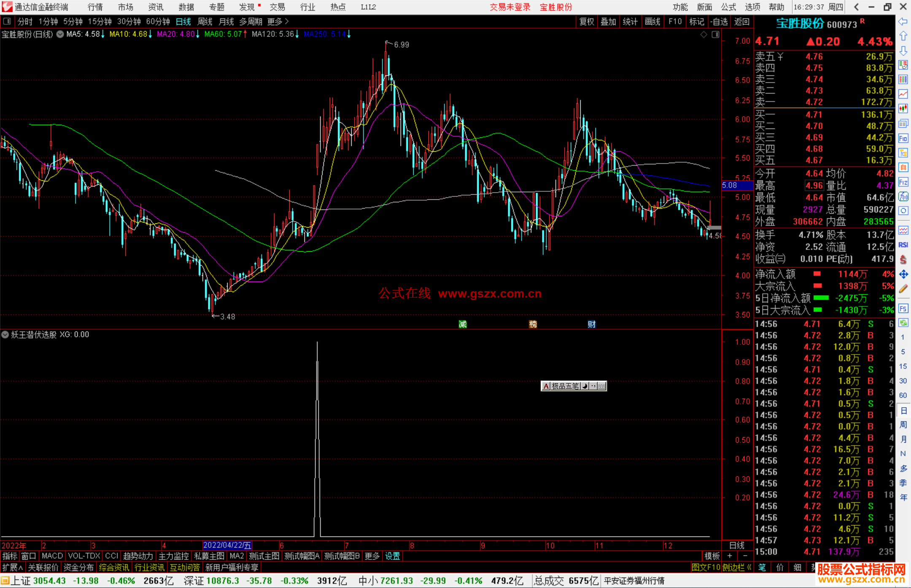Click the f(x) formula icon

(903, 196)
